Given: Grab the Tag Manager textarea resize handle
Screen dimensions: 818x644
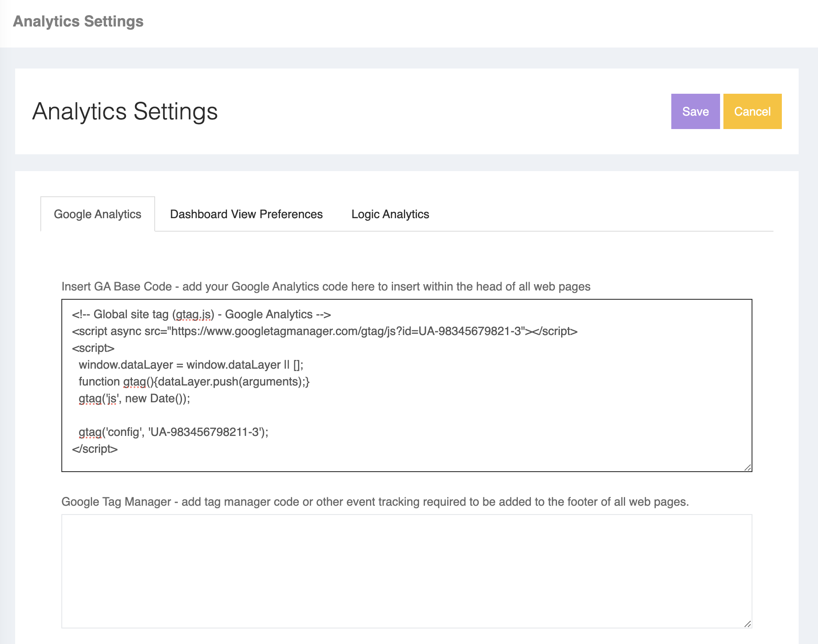Looking at the screenshot, I should coord(747,624).
